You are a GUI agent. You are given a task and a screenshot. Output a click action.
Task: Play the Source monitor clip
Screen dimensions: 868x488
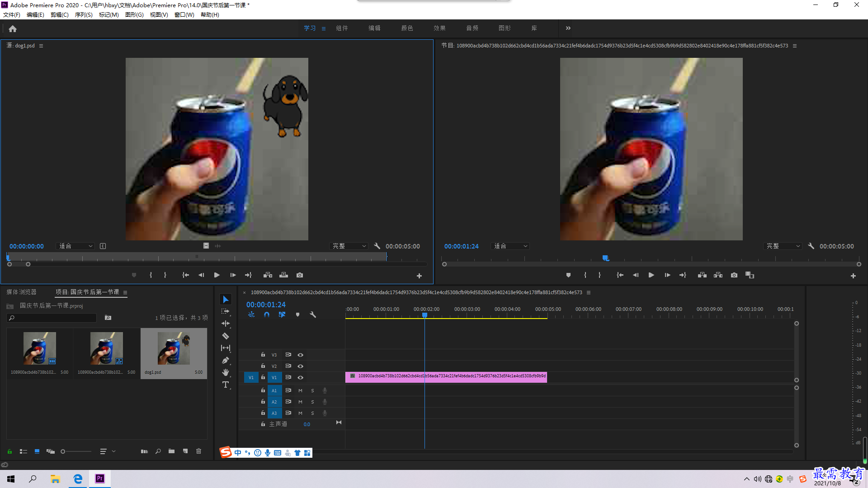217,275
